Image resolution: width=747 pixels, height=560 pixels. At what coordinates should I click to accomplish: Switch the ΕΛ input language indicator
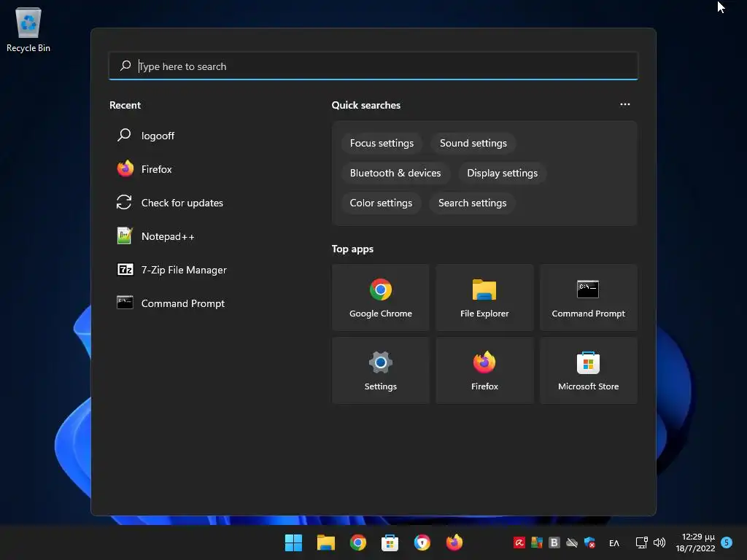(x=614, y=542)
